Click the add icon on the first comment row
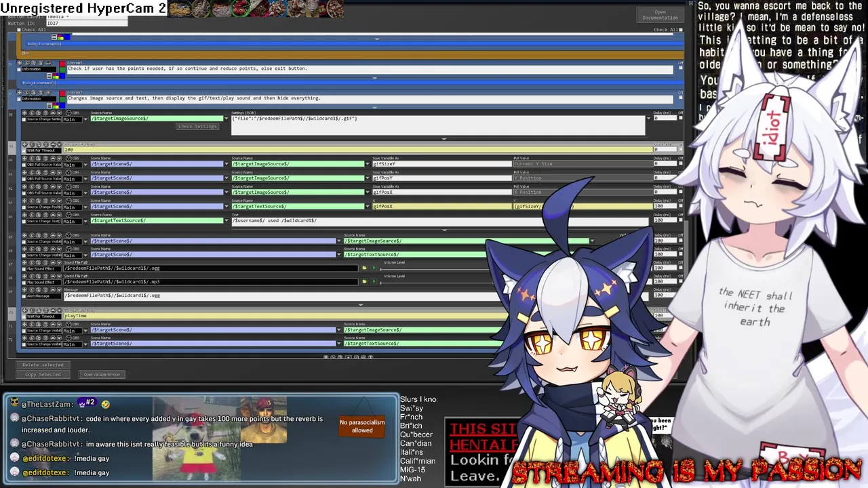Image resolution: width=868 pixels, height=488 pixels. (x=19, y=63)
